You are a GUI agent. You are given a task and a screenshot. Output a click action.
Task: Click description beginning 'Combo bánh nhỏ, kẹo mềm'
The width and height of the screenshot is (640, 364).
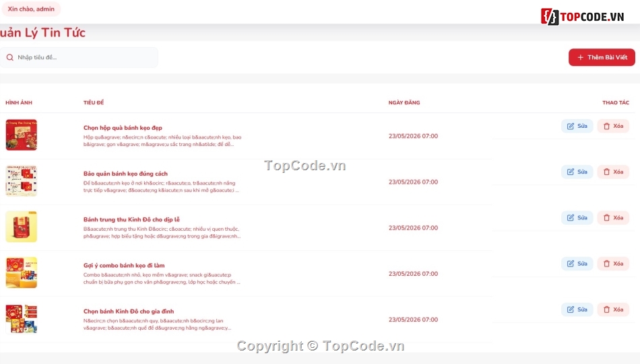coord(162,279)
